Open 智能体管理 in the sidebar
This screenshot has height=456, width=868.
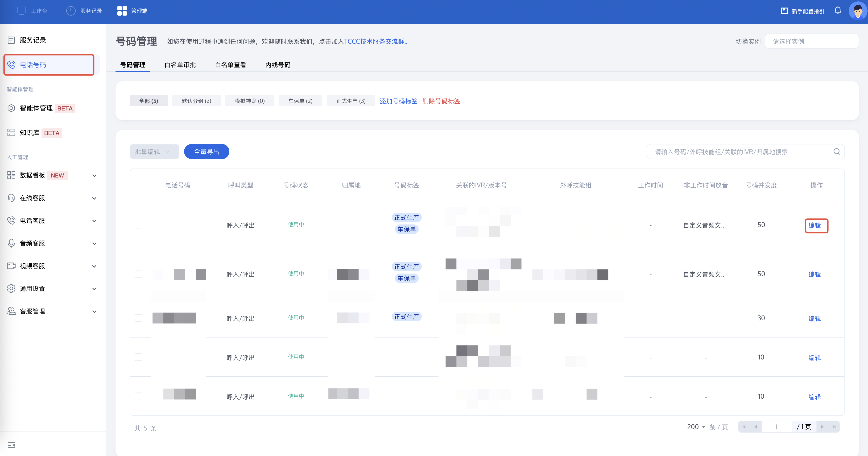point(36,108)
